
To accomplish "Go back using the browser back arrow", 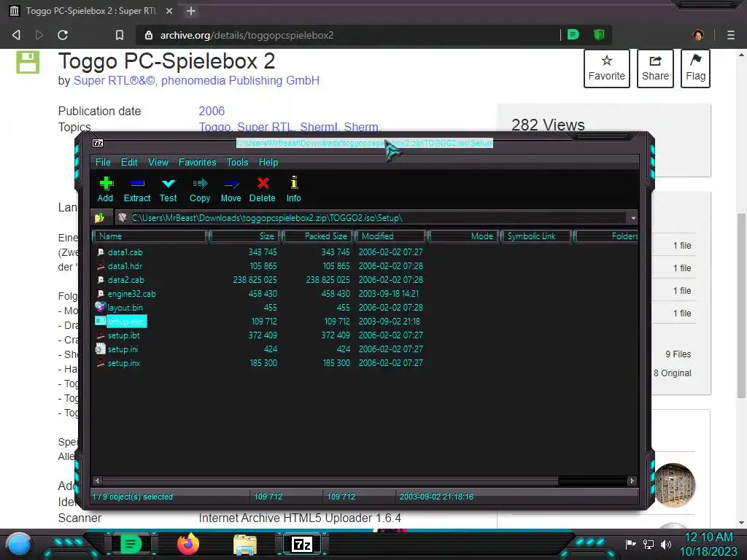I will (x=16, y=35).
